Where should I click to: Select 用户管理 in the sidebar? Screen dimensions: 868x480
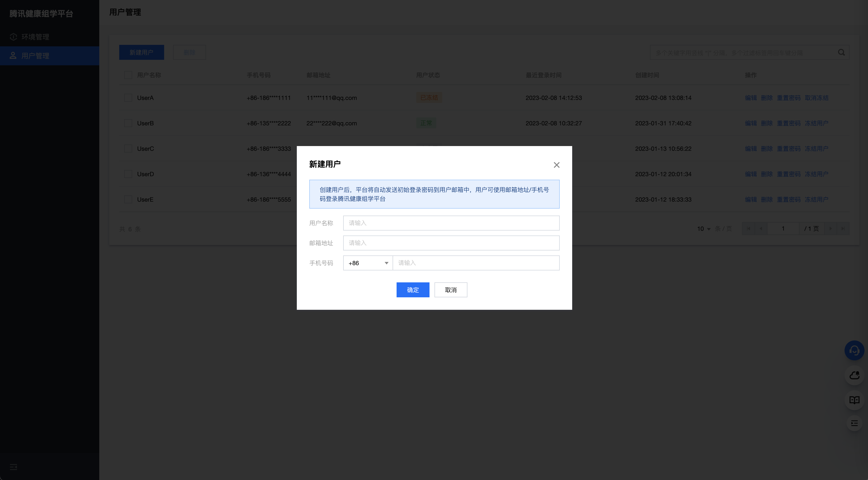click(35, 56)
